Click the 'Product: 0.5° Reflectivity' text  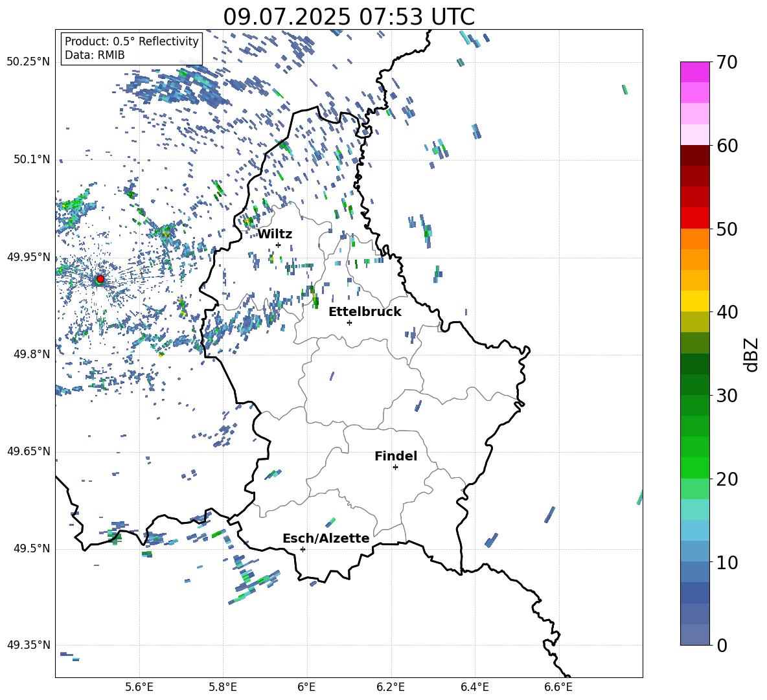tap(132, 41)
